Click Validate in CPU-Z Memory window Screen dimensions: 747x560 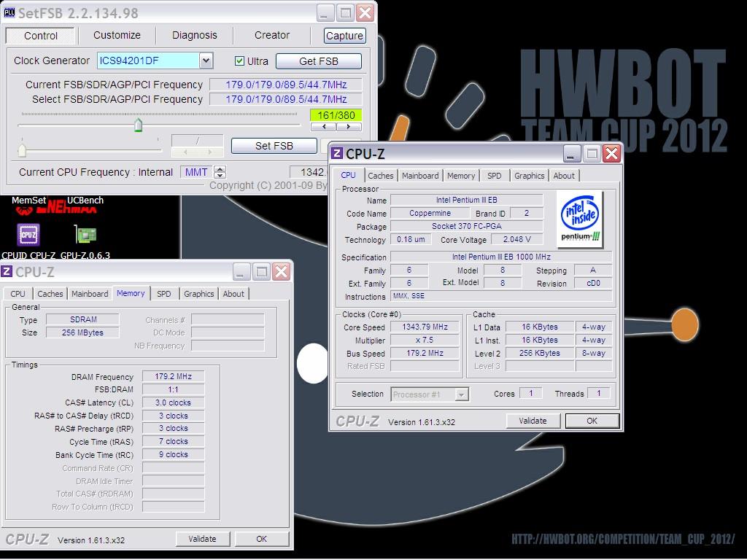(202, 539)
